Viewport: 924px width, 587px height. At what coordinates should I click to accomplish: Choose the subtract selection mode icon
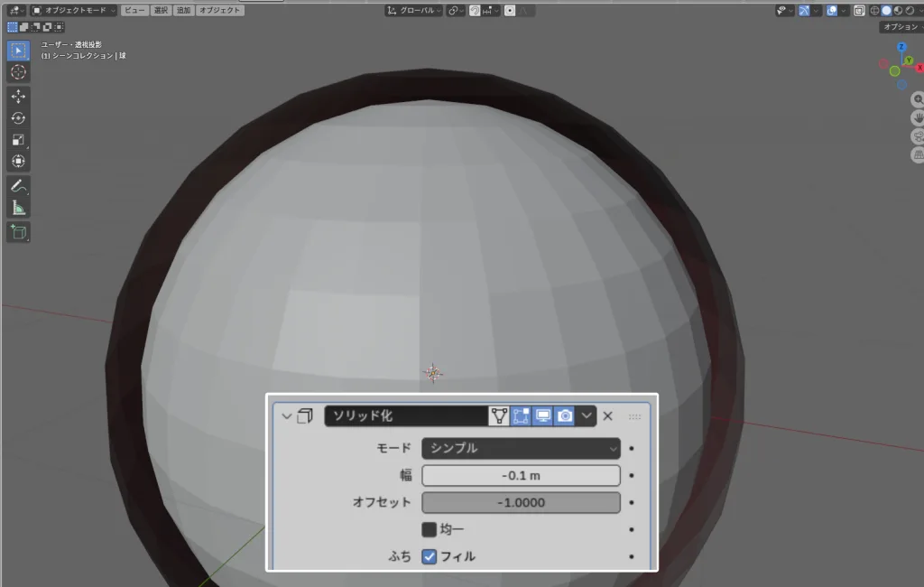(x=36, y=26)
